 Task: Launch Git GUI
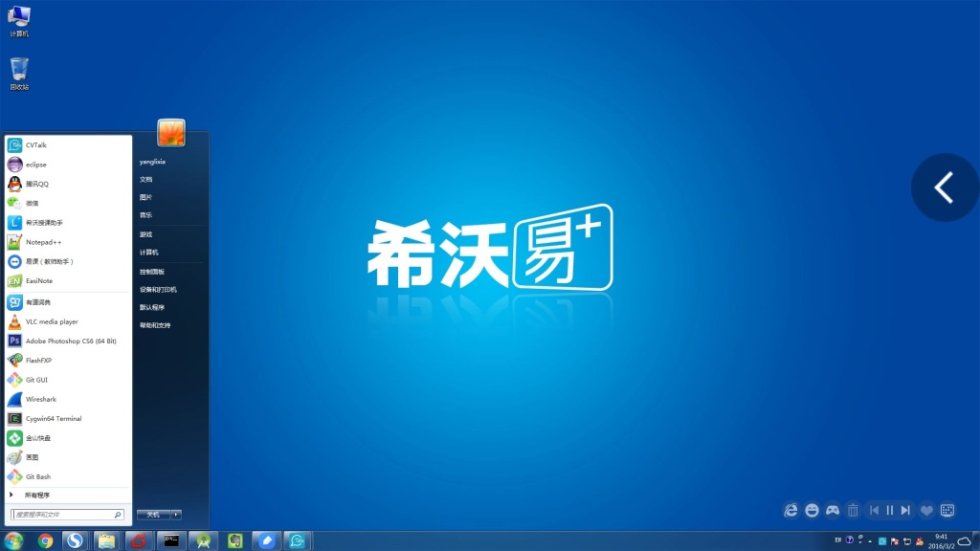(68, 380)
